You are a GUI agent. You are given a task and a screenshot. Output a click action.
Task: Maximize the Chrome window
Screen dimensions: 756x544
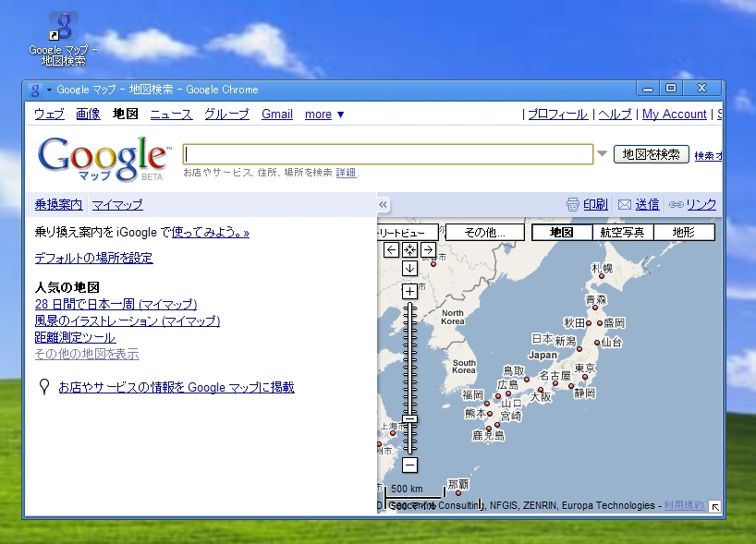coord(671,88)
